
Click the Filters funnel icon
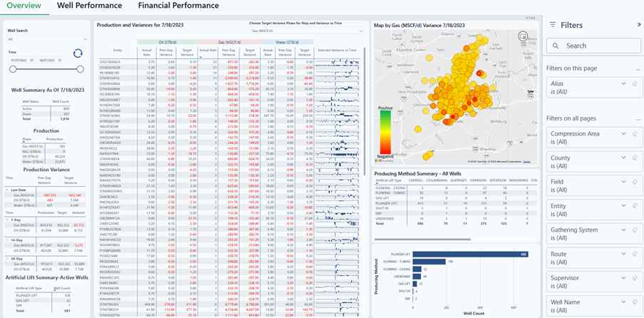(x=553, y=25)
